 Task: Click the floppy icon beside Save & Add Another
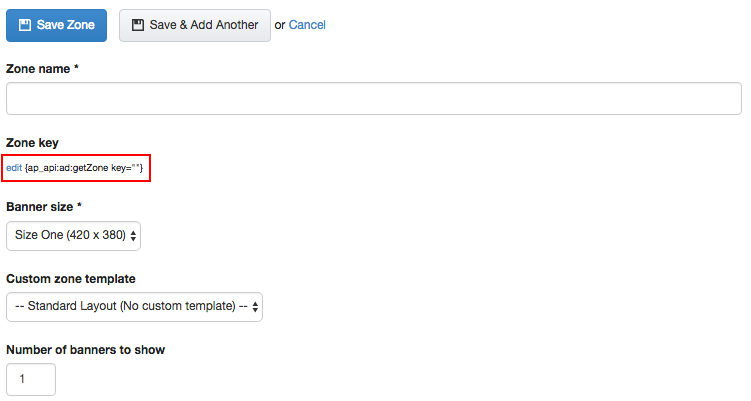(x=138, y=25)
